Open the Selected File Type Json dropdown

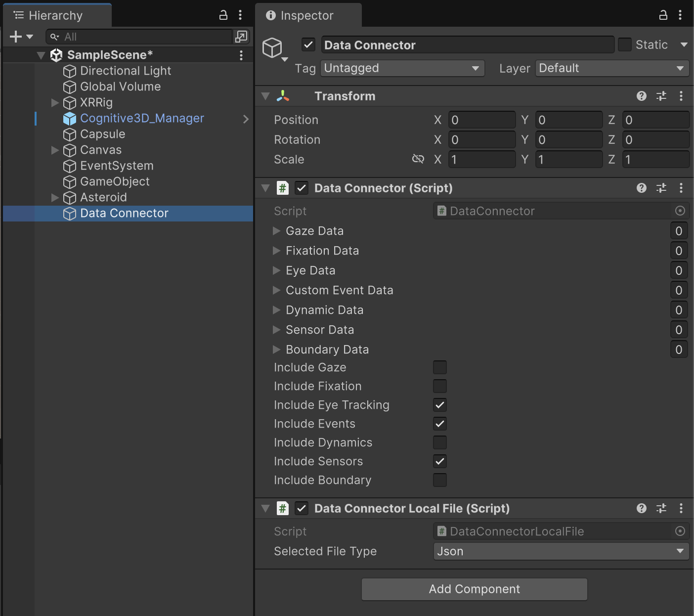pyautogui.click(x=560, y=551)
